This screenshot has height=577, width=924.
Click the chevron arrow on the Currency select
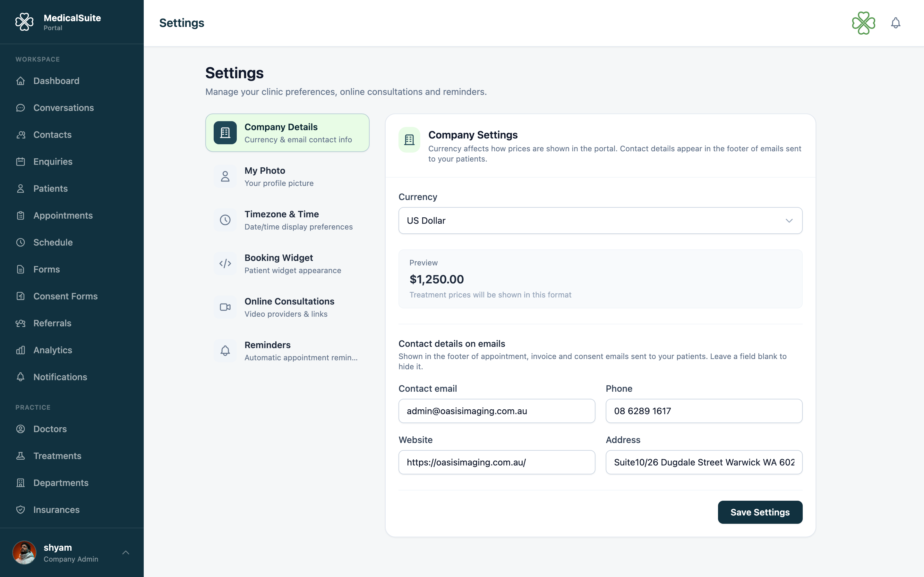click(x=789, y=221)
